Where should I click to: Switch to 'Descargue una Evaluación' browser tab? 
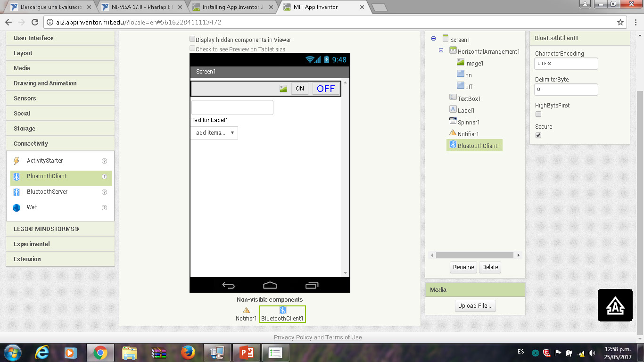pyautogui.click(x=52, y=7)
